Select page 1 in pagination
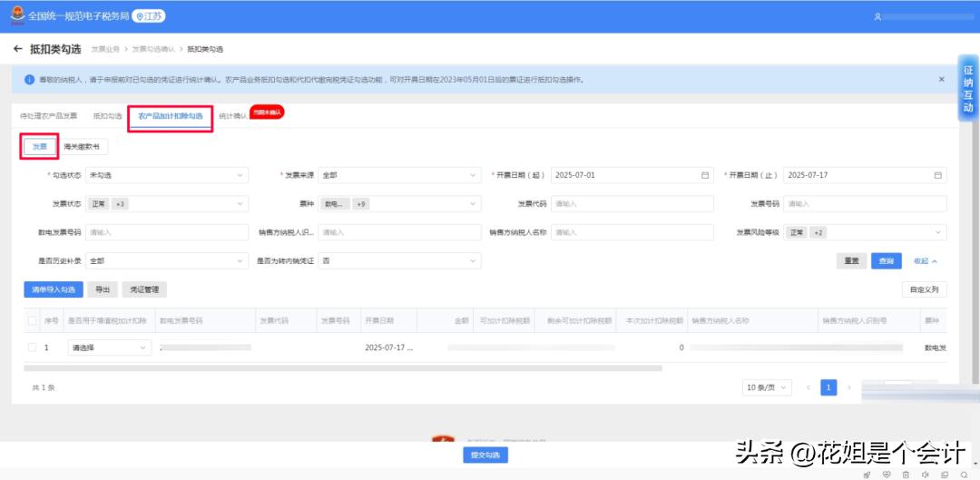This screenshot has height=480, width=980. 828,387
